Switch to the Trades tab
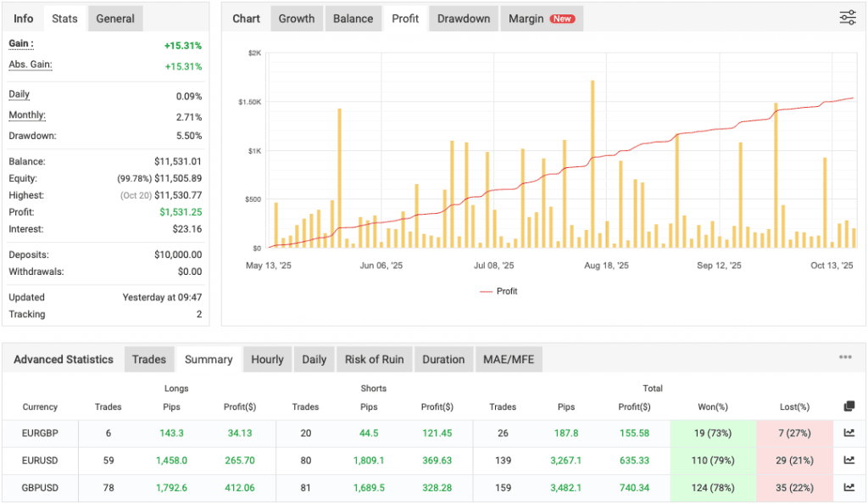This screenshot has width=868, height=504. click(x=149, y=359)
